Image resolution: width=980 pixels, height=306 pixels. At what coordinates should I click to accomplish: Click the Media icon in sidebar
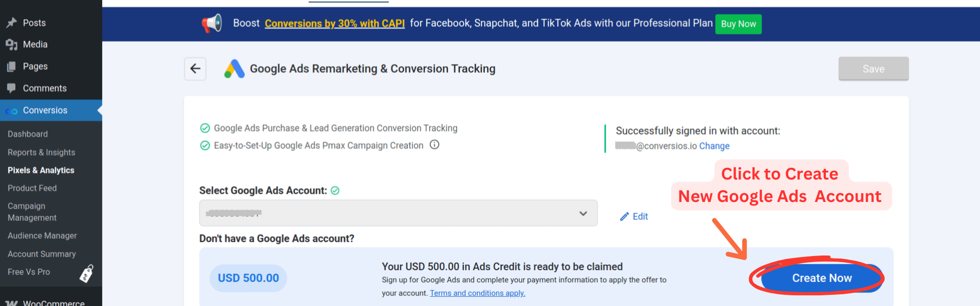(12, 45)
